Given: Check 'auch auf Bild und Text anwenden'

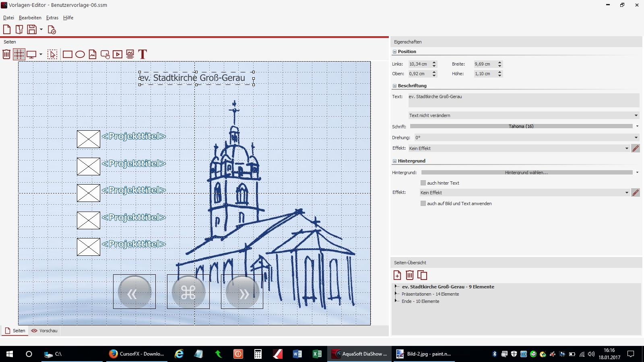Looking at the screenshot, I should pos(423,204).
